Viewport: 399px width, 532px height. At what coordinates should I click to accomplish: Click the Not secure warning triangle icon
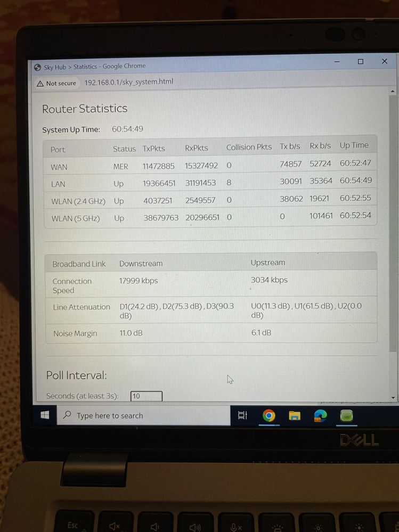coord(40,84)
